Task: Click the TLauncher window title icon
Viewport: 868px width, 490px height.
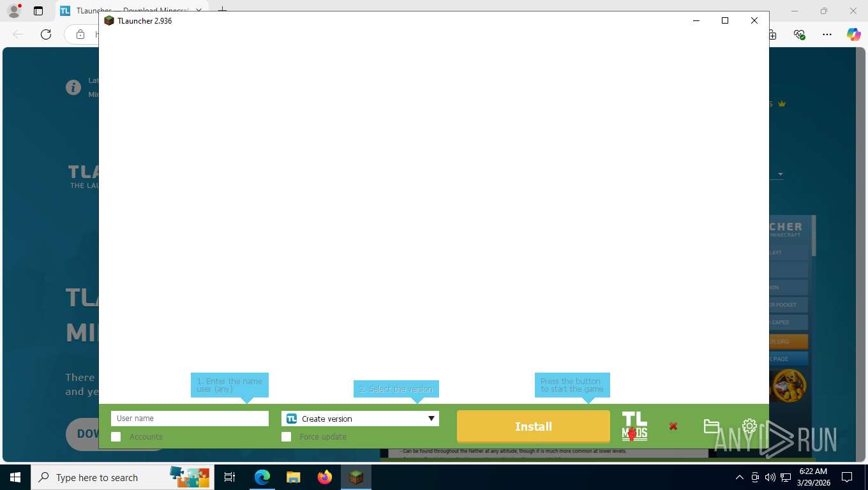Action: (109, 20)
